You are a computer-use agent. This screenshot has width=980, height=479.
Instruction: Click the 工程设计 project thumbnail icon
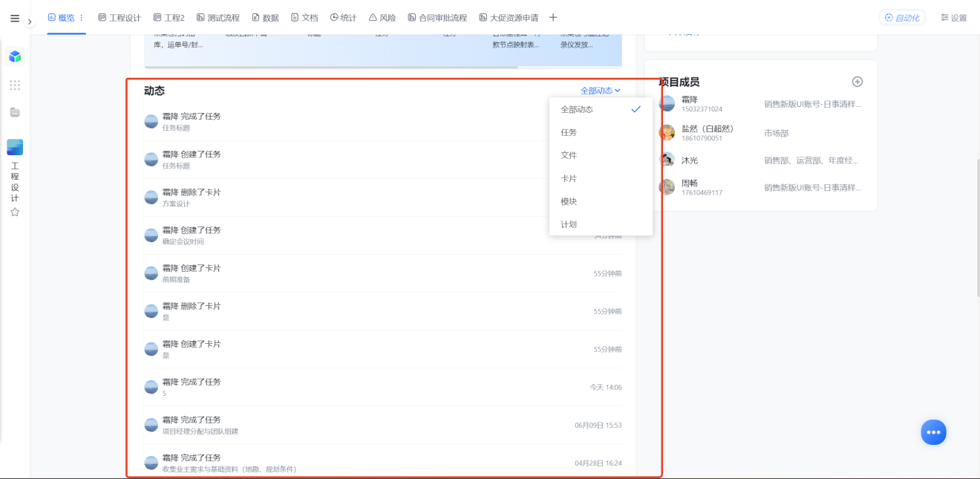(x=15, y=147)
